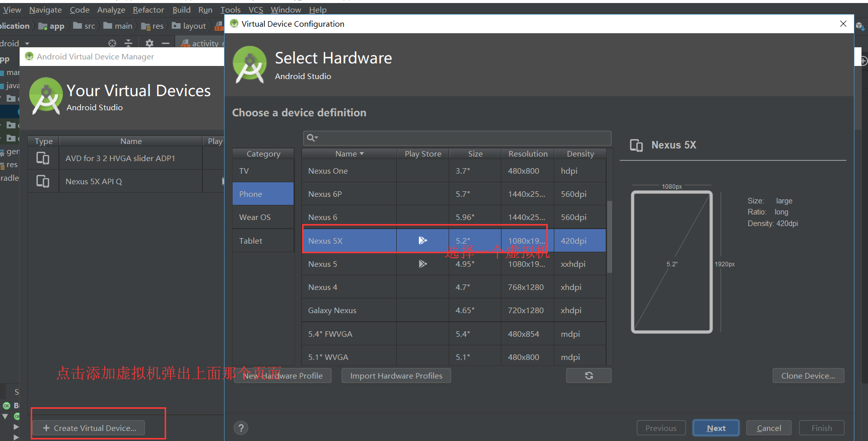Click Import Hardware Profiles button
Viewport: 868px width, 441px height.
(x=396, y=376)
